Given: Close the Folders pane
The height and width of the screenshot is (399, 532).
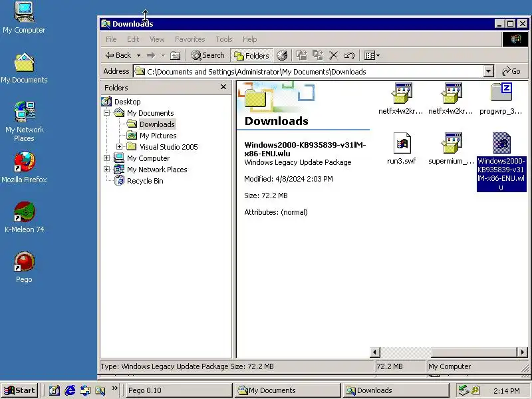Looking at the screenshot, I should coord(223,87).
